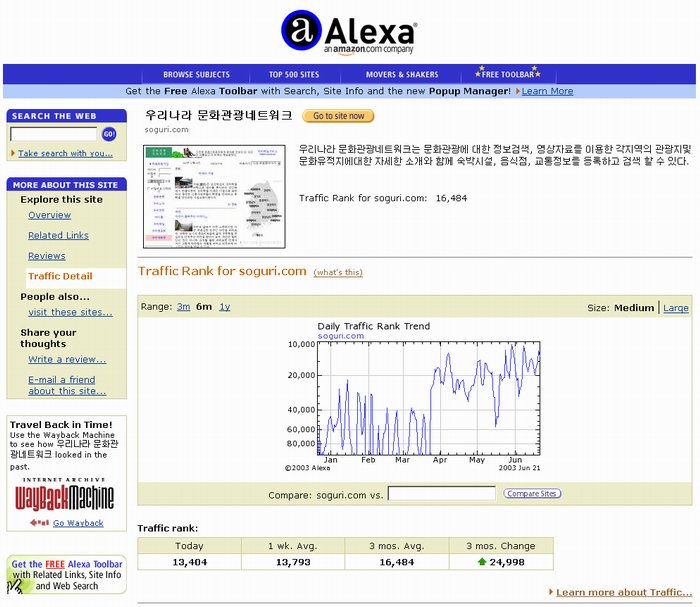Screen dimensions: 700x607
Task: Click the Go Wayback link
Action: point(78,523)
